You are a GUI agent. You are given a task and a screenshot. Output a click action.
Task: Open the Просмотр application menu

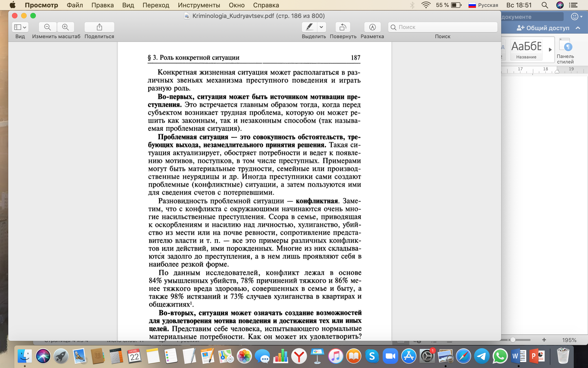click(42, 5)
